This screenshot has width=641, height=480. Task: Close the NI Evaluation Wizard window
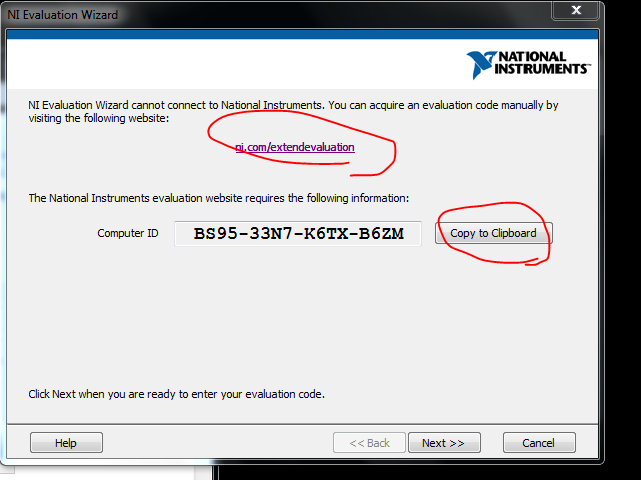tap(576, 10)
